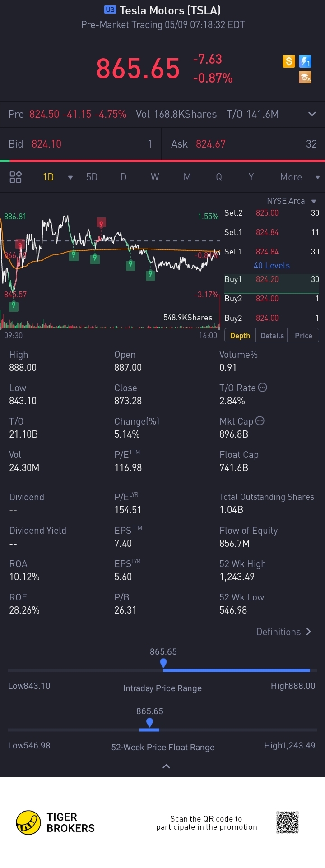Select the 5D chart tab
The height and width of the screenshot is (868, 325).
[92, 177]
